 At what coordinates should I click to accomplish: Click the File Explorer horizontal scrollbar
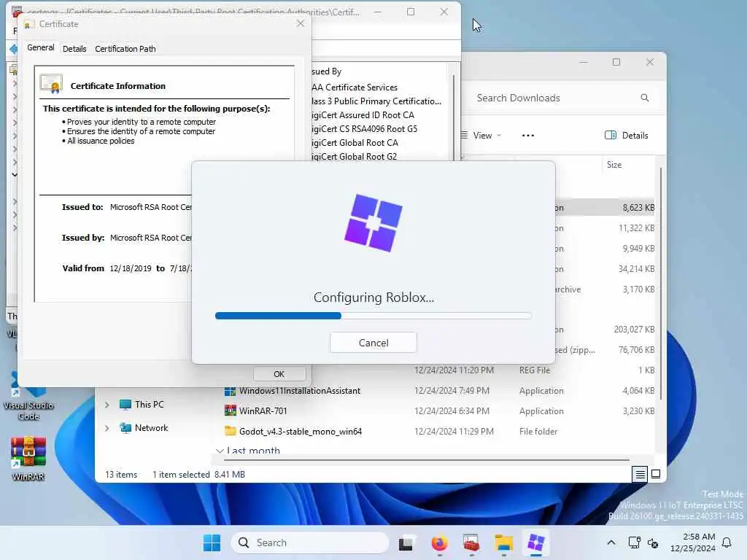(x=426, y=460)
